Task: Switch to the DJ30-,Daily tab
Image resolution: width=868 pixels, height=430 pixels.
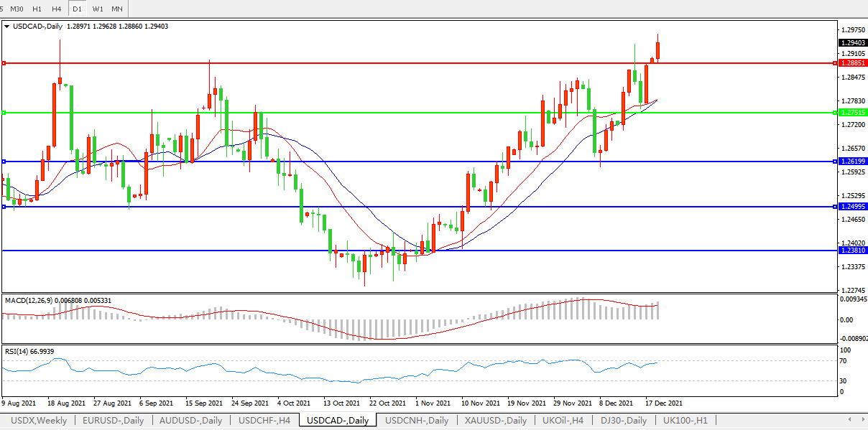Action: [624, 421]
